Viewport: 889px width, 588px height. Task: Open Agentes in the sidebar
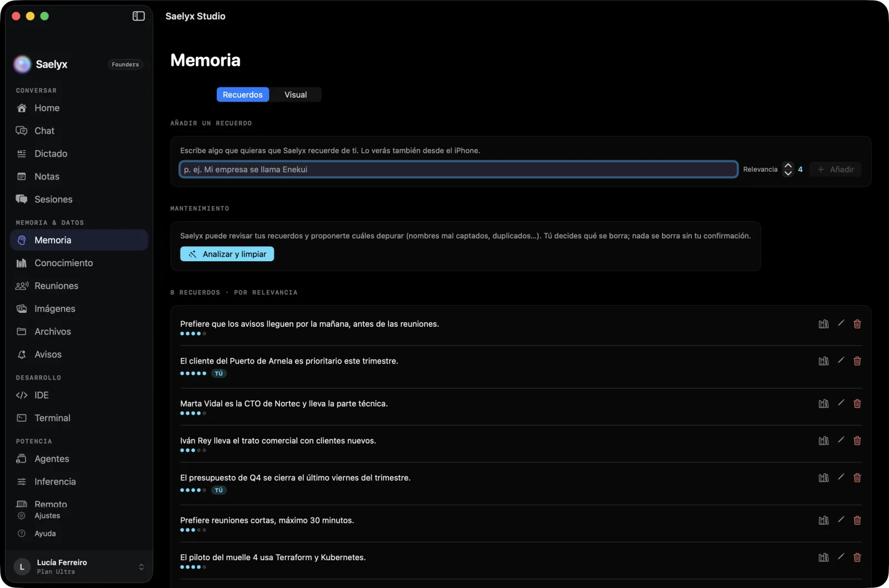pos(79,459)
